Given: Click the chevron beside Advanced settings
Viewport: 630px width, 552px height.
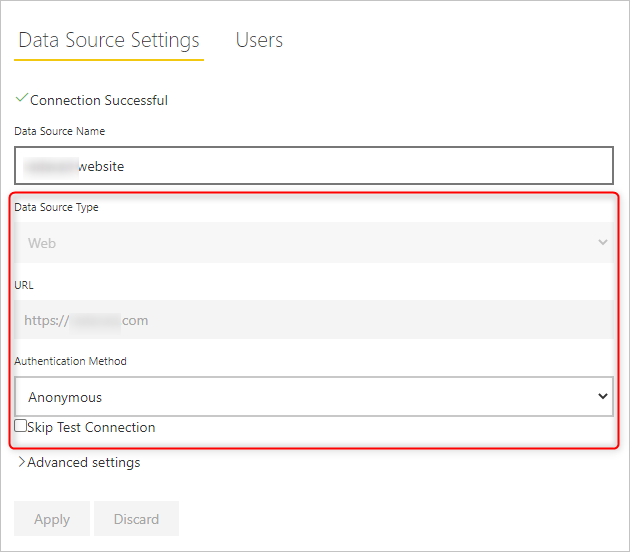Looking at the screenshot, I should [x=21, y=462].
